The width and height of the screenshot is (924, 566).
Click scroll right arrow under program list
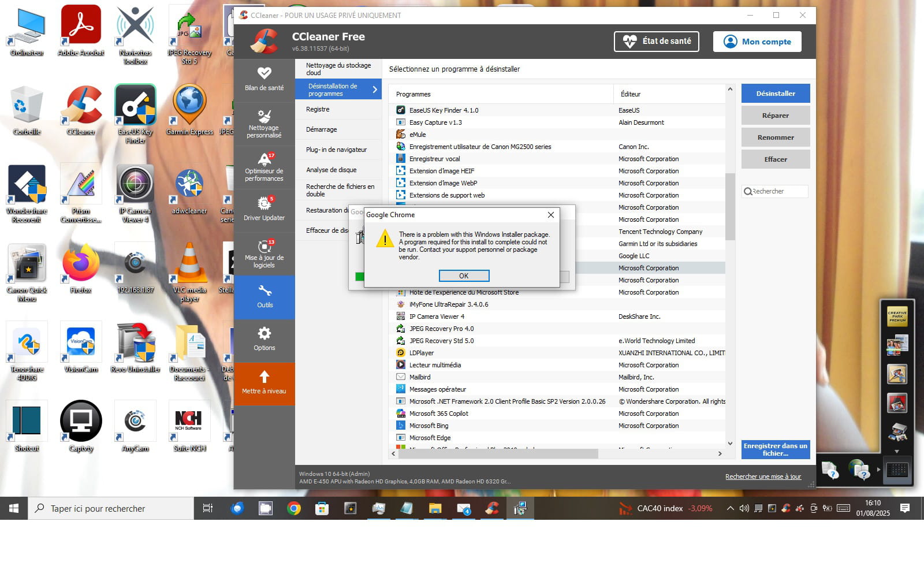pos(720,454)
